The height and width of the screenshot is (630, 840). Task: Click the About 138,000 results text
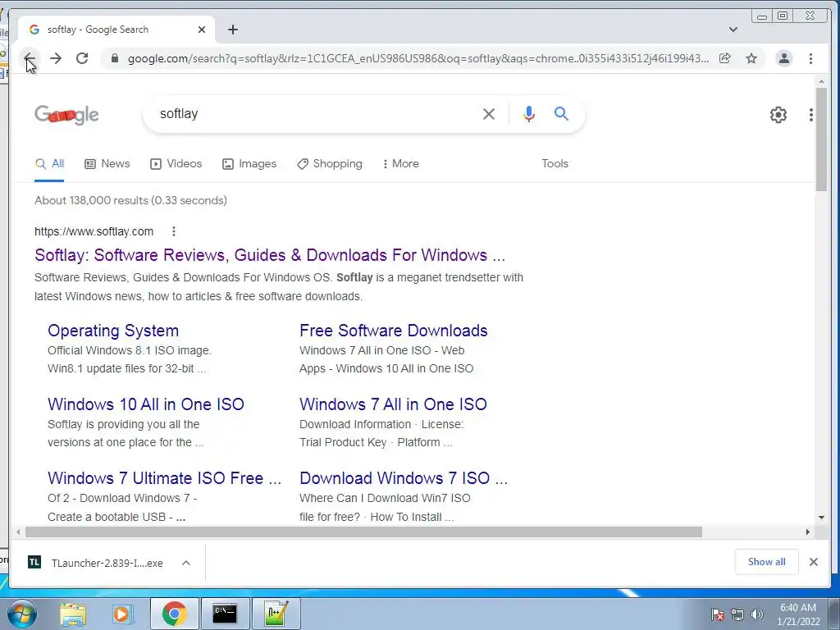pyautogui.click(x=130, y=200)
